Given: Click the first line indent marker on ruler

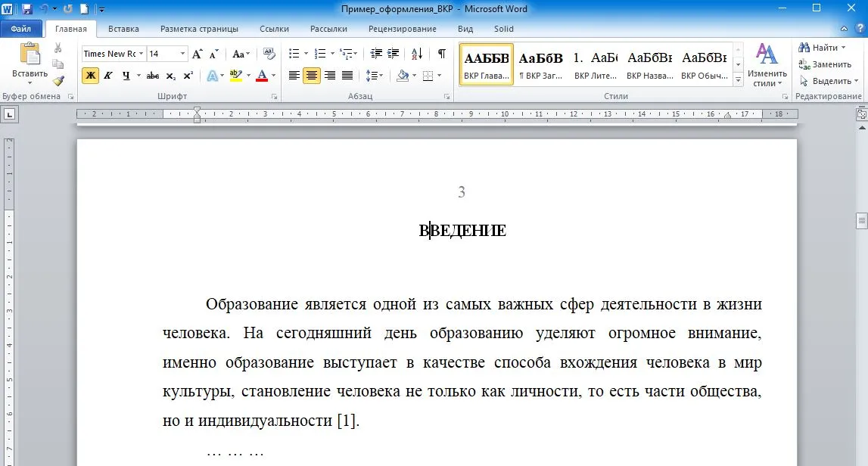Looking at the screenshot, I should (x=197, y=110).
